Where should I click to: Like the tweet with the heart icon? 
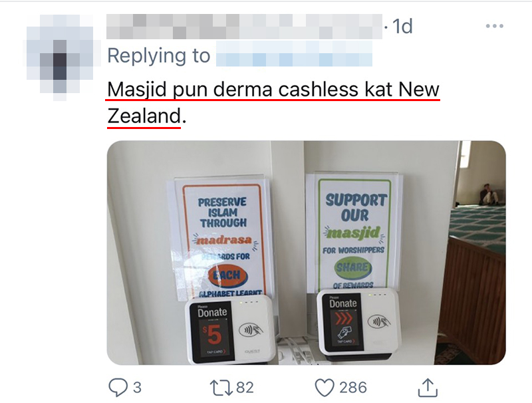pyautogui.click(x=325, y=388)
